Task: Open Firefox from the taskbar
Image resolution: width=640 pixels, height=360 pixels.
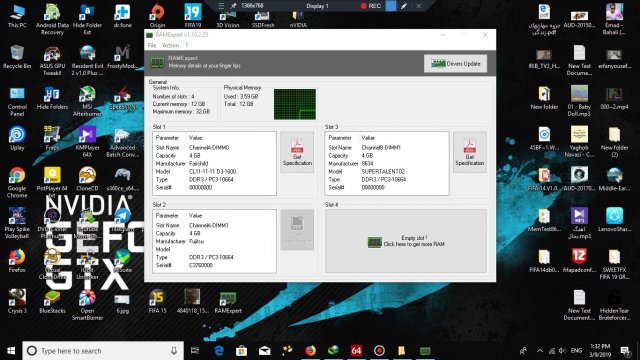Action: pos(310,351)
